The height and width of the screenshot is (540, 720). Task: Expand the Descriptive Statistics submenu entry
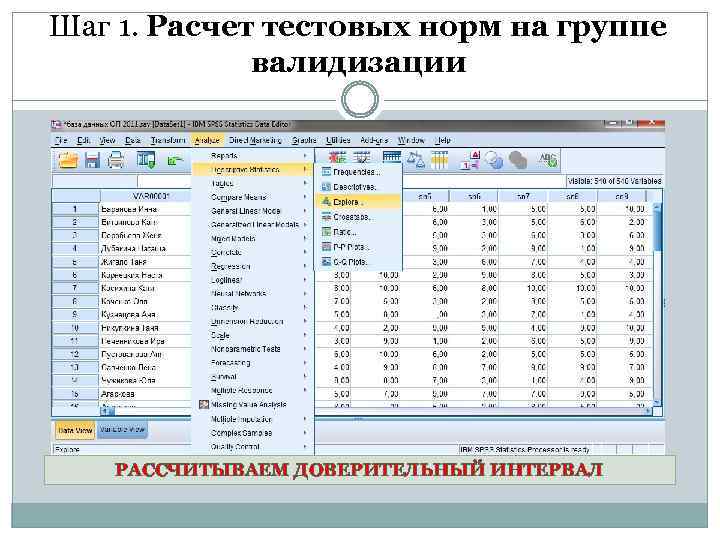[x=253, y=170]
